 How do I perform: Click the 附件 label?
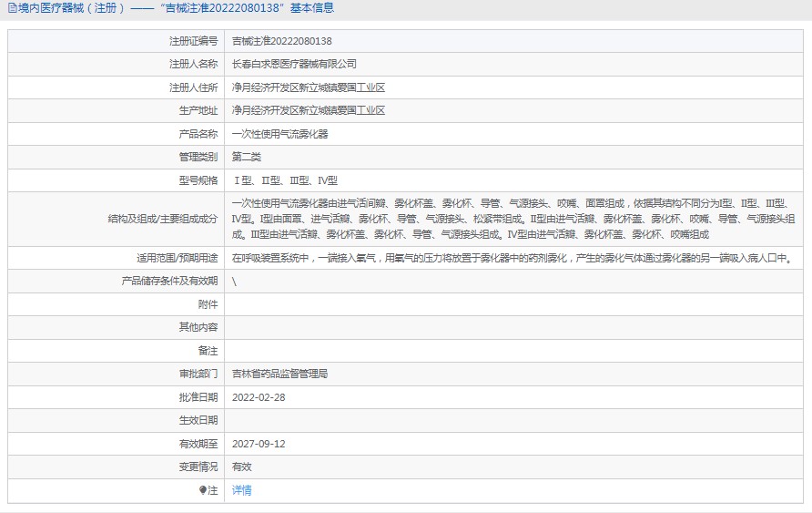[208, 304]
